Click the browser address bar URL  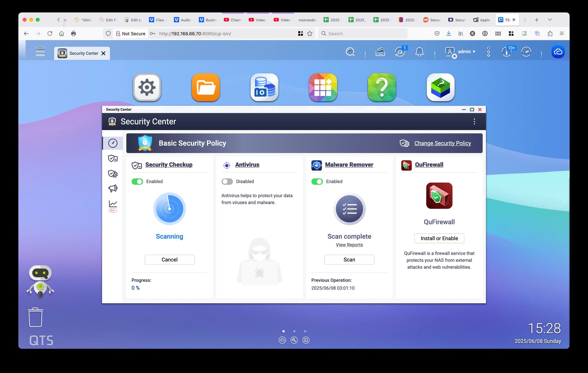[x=195, y=34]
